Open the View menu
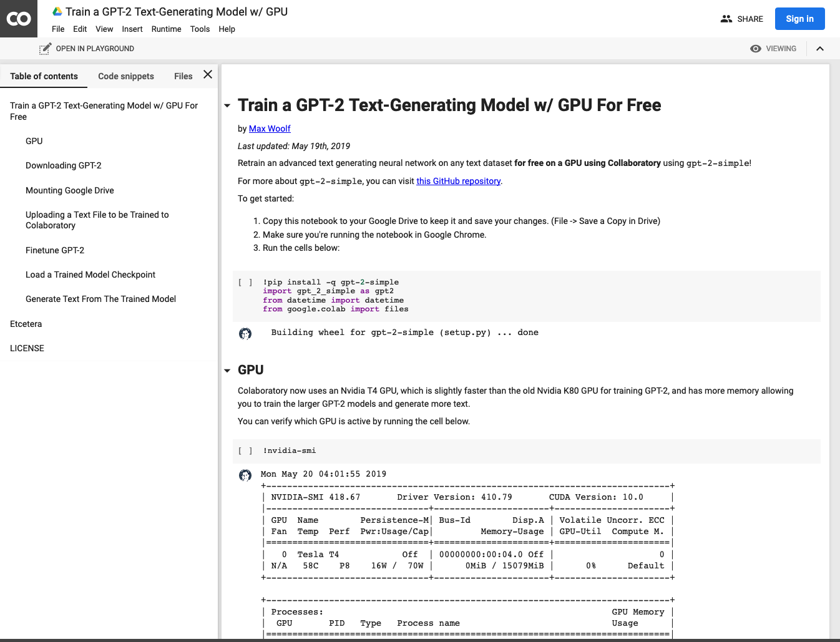The width and height of the screenshot is (840, 642). point(104,29)
